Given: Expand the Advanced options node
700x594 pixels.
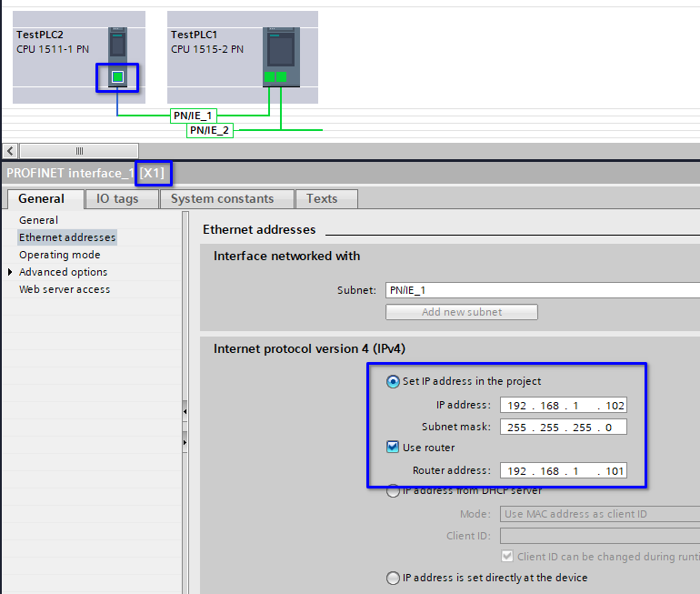Looking at the screenshot, I should pyautogui.click(x=10, y=272).
